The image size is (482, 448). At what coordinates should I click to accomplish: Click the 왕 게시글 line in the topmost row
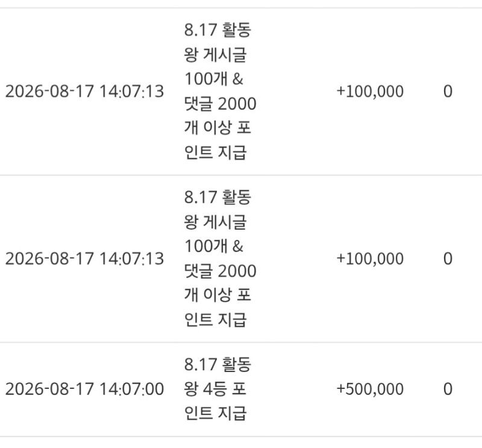[216, 55]
